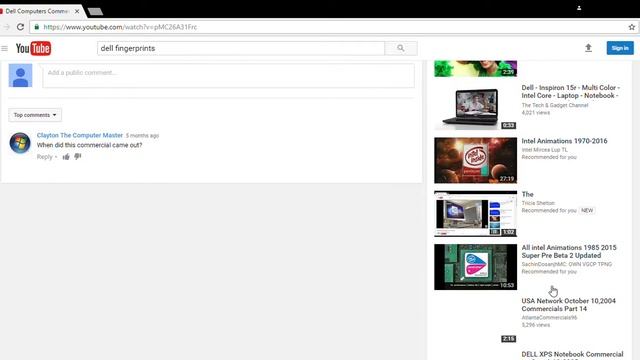Open the Dell Inspiron laptop thumbnail
640x360 pixels.
476,107
